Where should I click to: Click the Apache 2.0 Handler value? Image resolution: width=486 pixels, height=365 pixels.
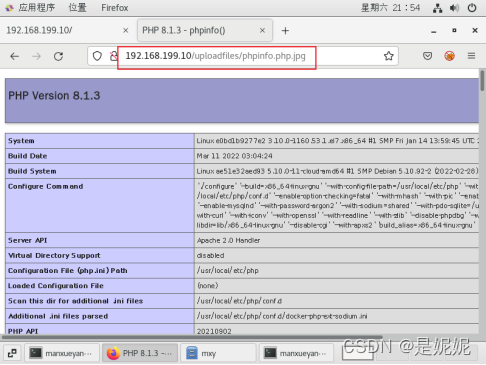(228, 240)
